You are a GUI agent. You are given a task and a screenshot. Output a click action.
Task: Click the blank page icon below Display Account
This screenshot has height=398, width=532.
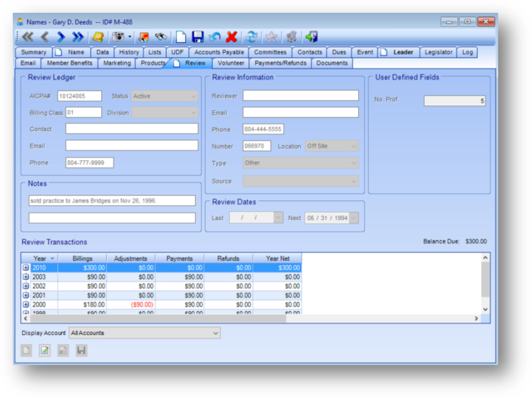[26, 350]
